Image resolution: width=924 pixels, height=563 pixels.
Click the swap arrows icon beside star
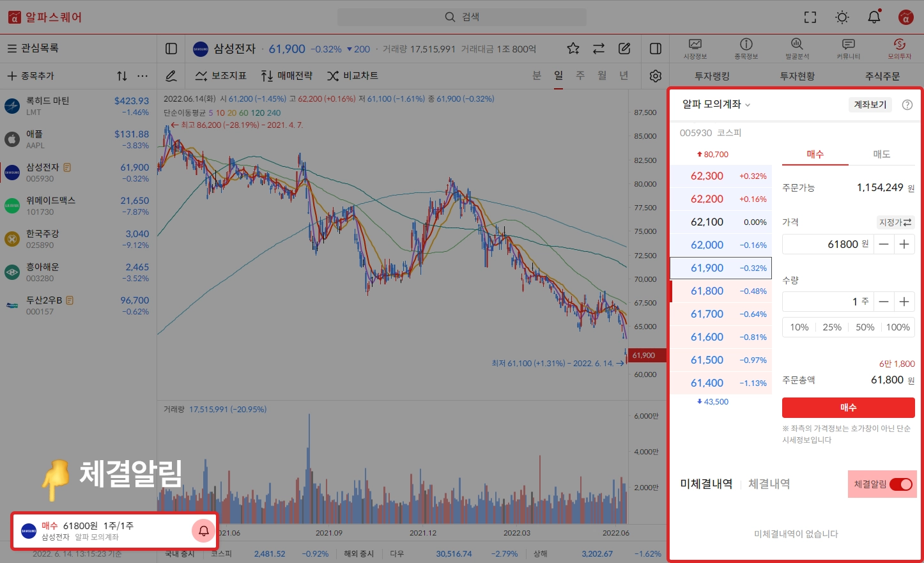click(x=599, y=49)
